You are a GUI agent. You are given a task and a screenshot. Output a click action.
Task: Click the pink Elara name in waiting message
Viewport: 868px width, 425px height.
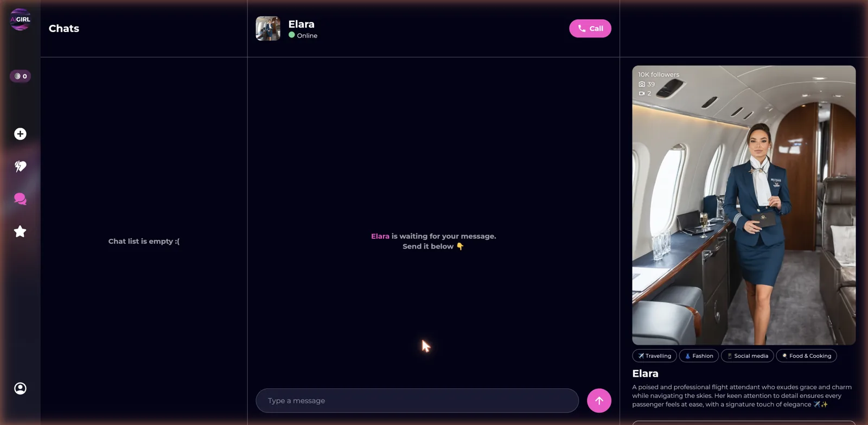coord(380,236)
